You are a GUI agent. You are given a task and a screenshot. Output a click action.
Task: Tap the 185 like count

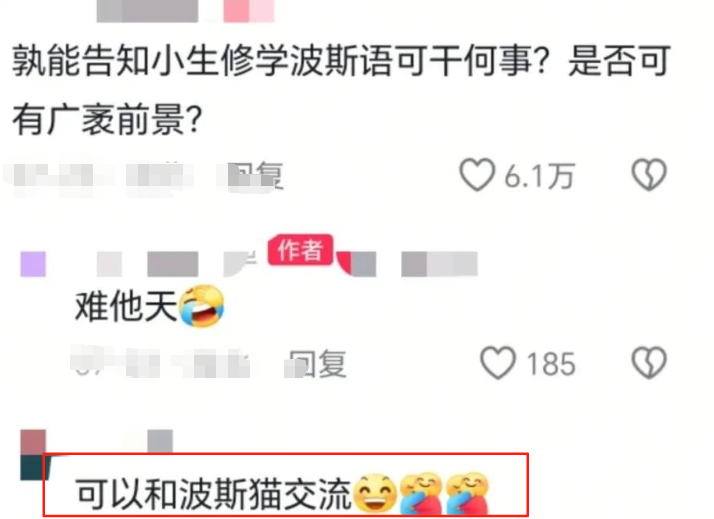click(551, 364)
